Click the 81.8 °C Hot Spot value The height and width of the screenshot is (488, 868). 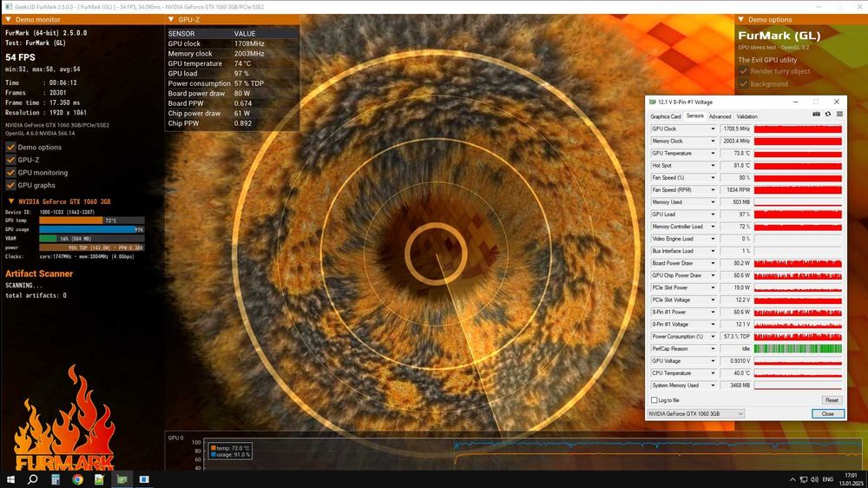point(735,166)
